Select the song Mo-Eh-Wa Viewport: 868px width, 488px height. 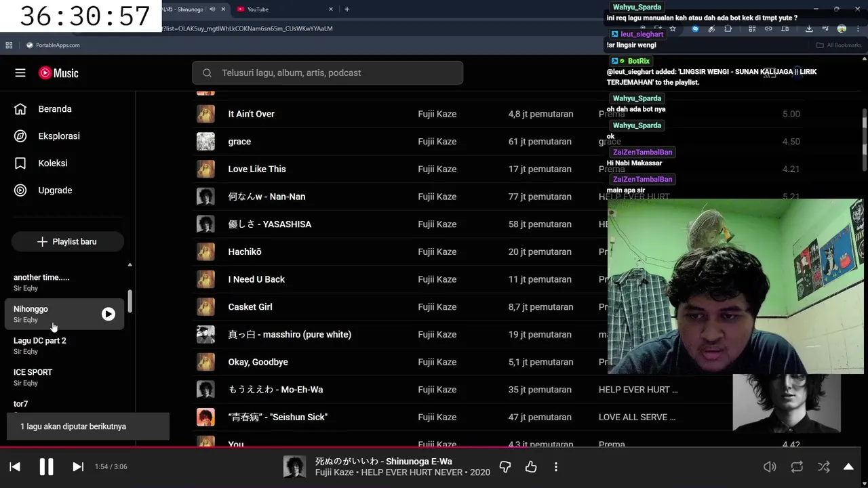point(275,390)
